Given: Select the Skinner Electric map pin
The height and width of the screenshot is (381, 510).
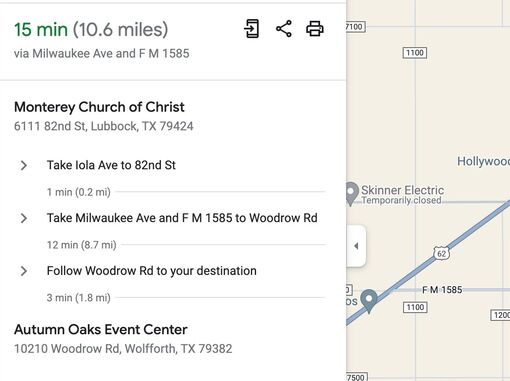Looking at the screenshot, I should tap(351, 194).
